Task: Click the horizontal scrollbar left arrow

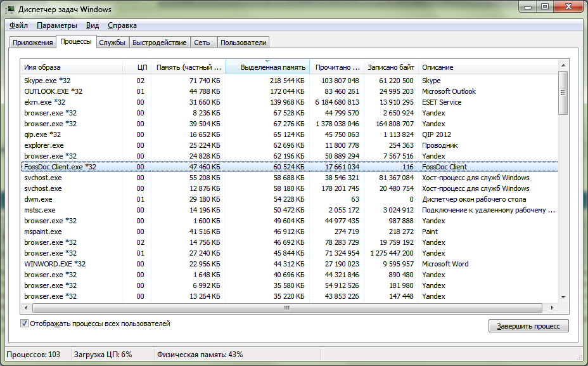Action: coord(26,308)
